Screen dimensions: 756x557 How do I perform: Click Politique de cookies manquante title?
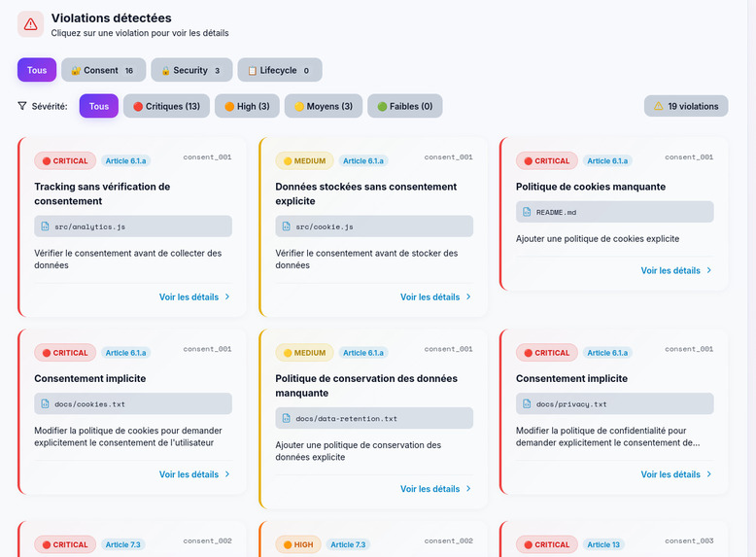[591, 187]
